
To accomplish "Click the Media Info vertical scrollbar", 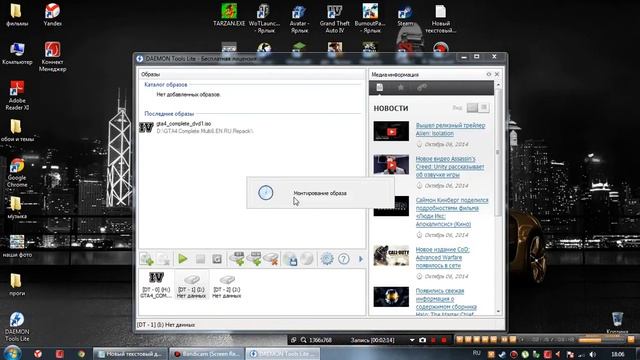I will click(498, 153).
